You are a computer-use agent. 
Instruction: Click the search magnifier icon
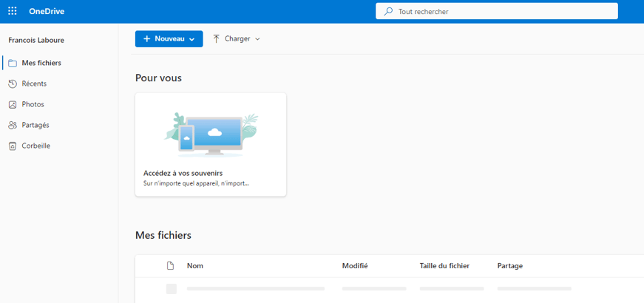pyautogui.click(x=388, y=12)
